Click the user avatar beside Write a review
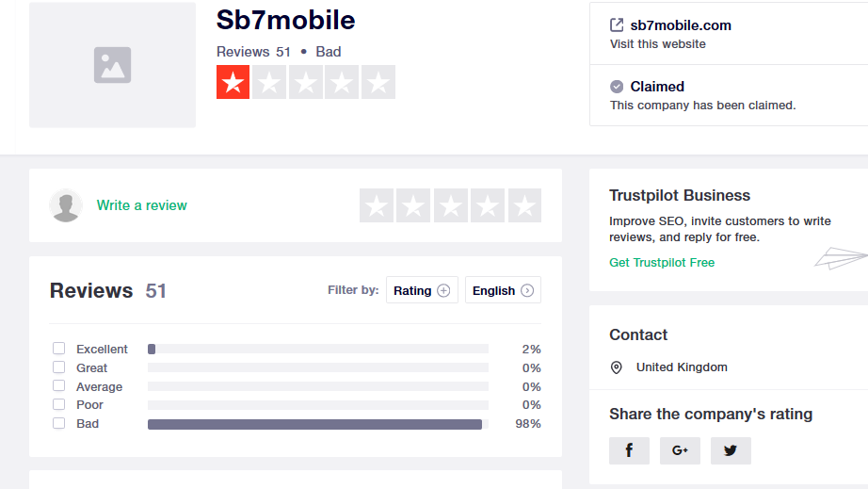The width and height of the screenshot is (868, 489). 66,205
